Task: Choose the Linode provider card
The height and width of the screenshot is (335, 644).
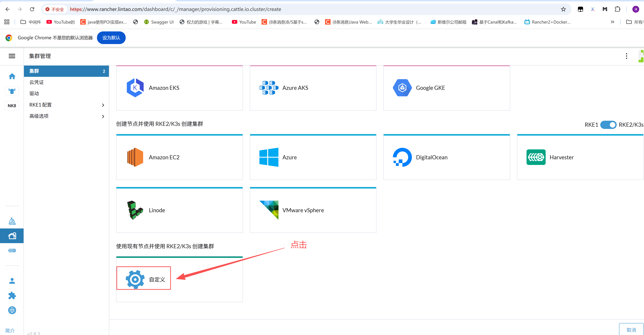Action: 179,210
